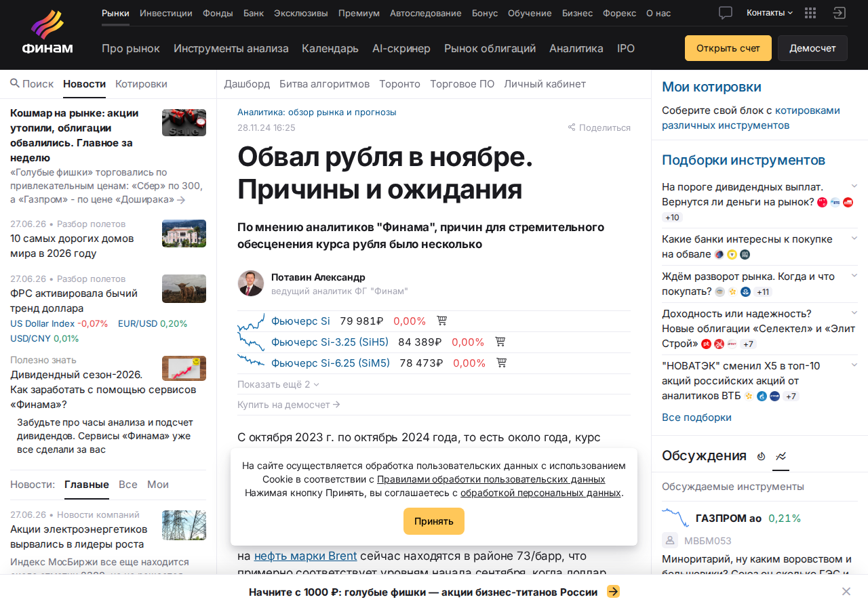Select the Мои news filter tab

pos(158,485)
